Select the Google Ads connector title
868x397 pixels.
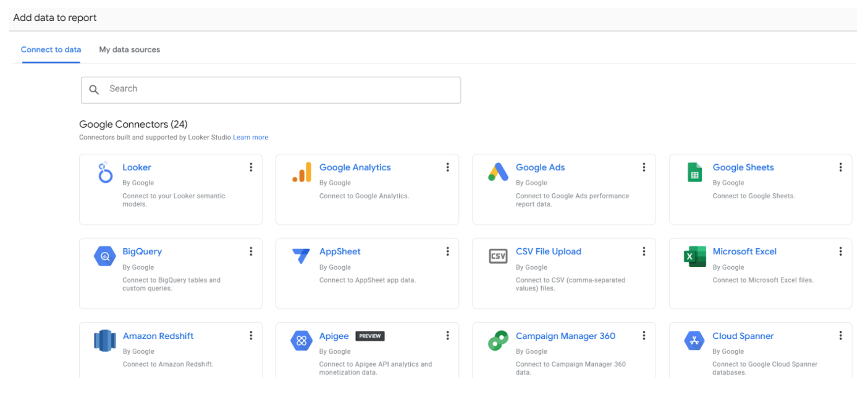540,167
